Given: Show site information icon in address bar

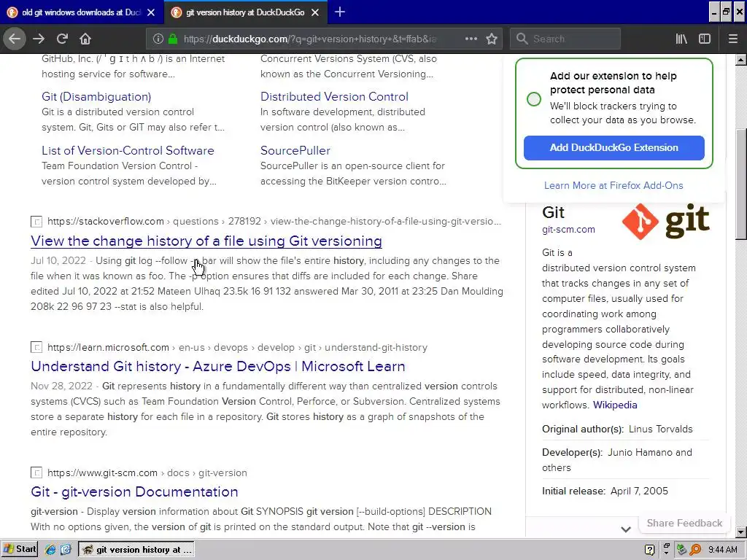Looking at the screenshot, I should tap(158, 39).
